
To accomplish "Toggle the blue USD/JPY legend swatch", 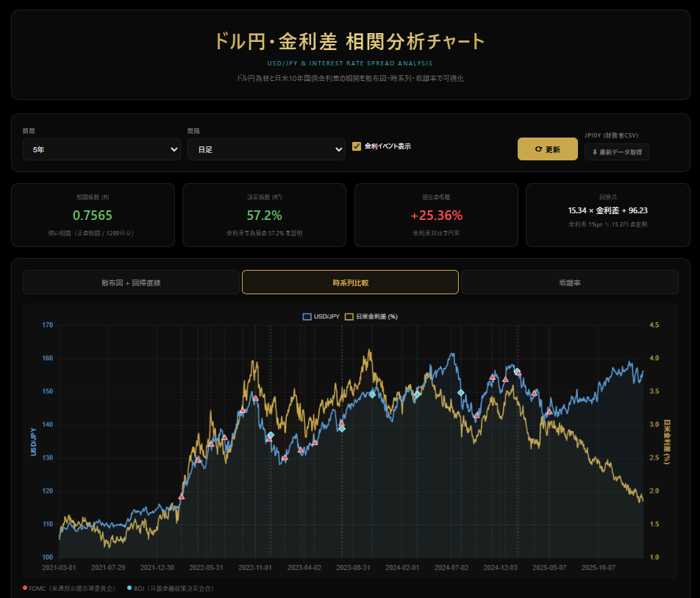I will (307, 316).
